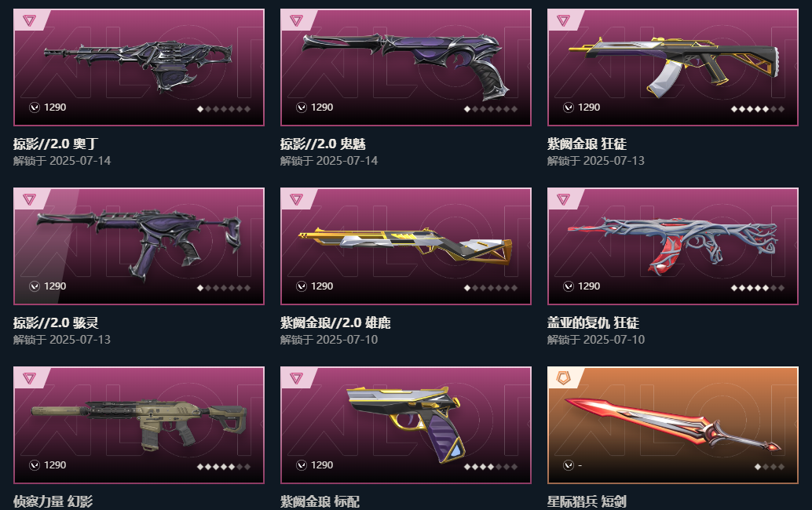Click the tier badge icon on 掠影//2.0 奥丁 card
This screenshot has width=812, height=510.
(x=30, y=20)
